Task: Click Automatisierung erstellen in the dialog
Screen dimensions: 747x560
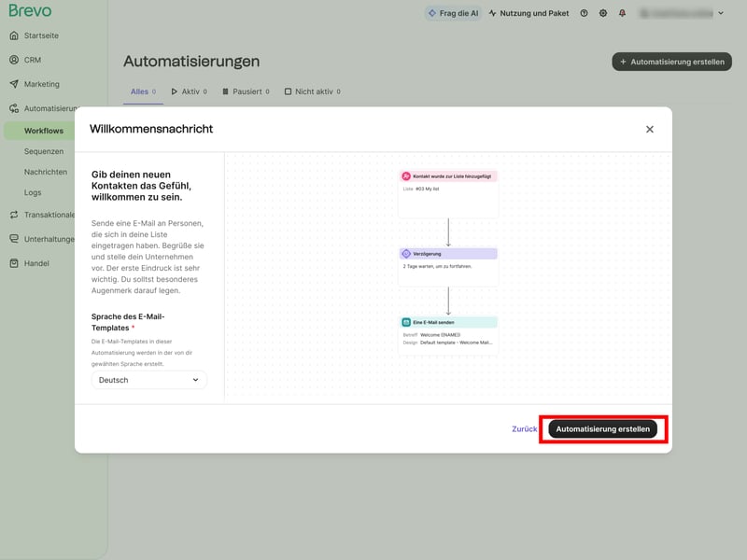Action: click(603, 429)
